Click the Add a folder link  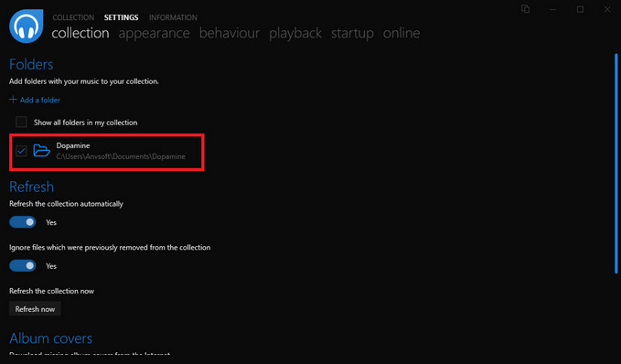click(x=40, y=100)
